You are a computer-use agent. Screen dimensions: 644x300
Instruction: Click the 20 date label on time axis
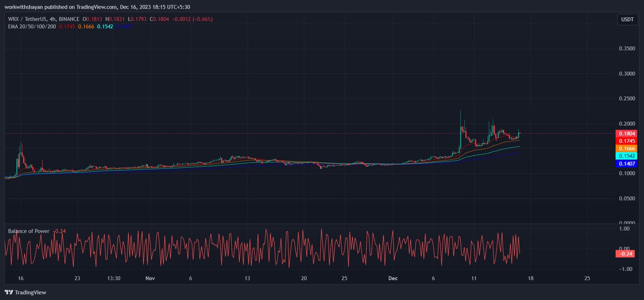click(x=304, y=278)
